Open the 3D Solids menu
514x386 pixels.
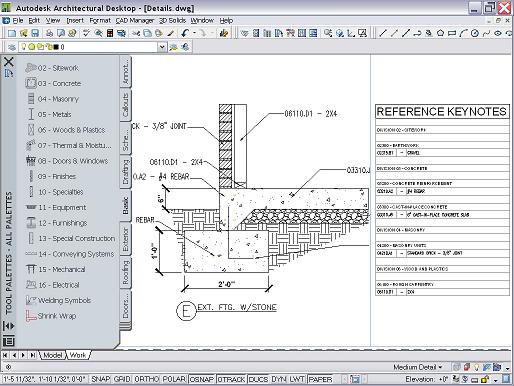(172, 21)
